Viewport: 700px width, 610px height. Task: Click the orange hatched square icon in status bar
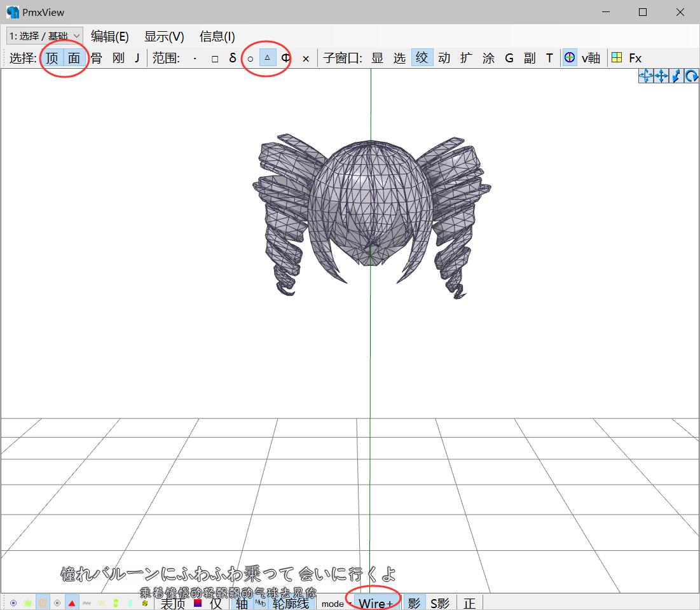[x=43, y=603]
